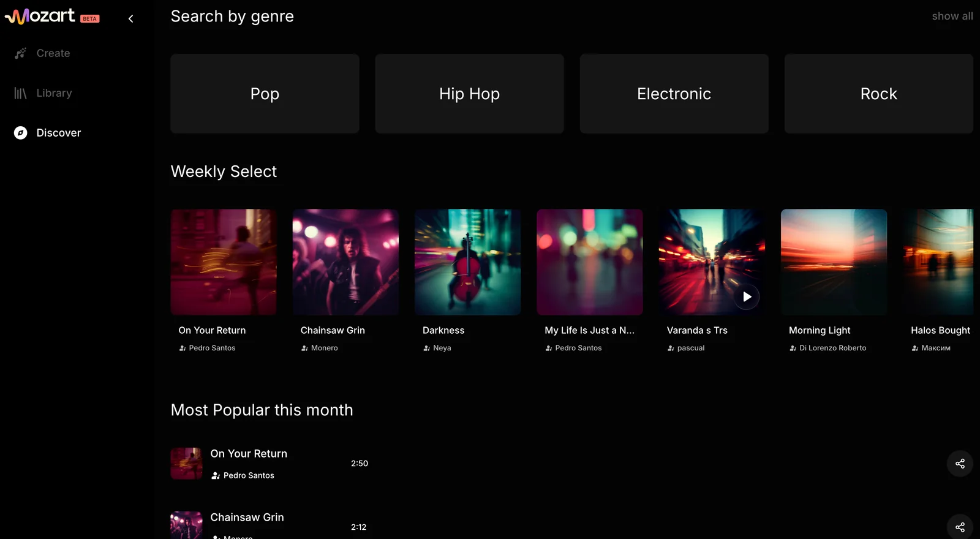Open the Create page
The height and width of the screenshot is (539, 980).
tap(53, 53)
